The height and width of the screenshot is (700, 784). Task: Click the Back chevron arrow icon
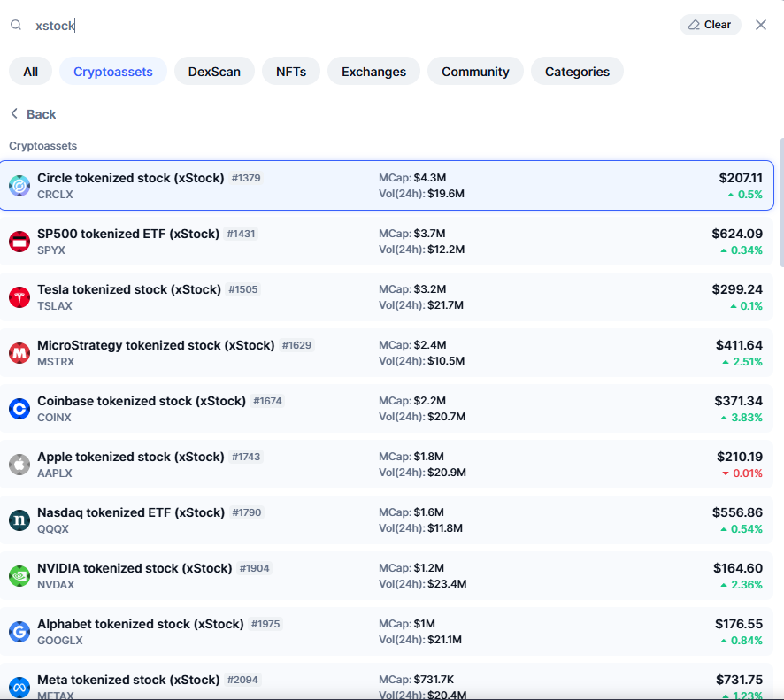coord(14,113)
